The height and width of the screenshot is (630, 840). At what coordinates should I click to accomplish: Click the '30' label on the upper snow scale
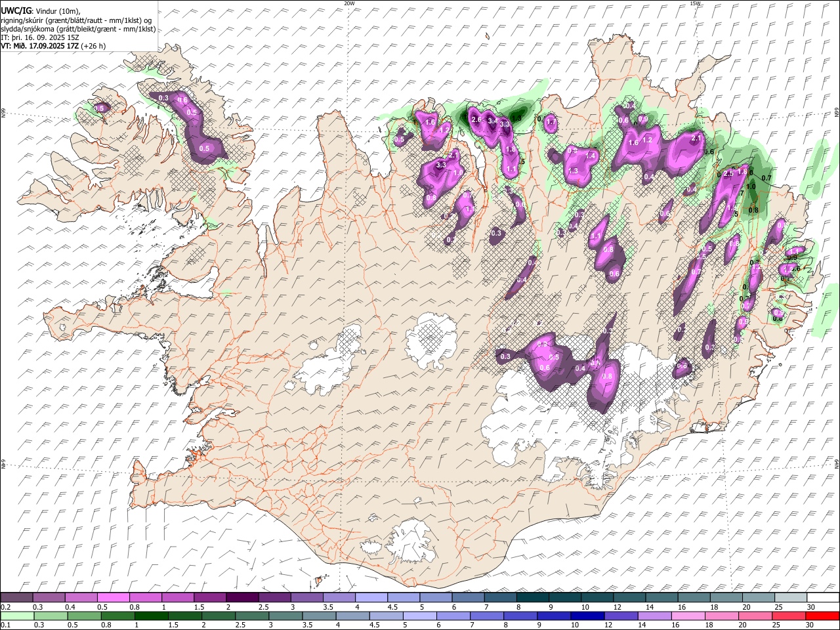(x=811, y=607)
